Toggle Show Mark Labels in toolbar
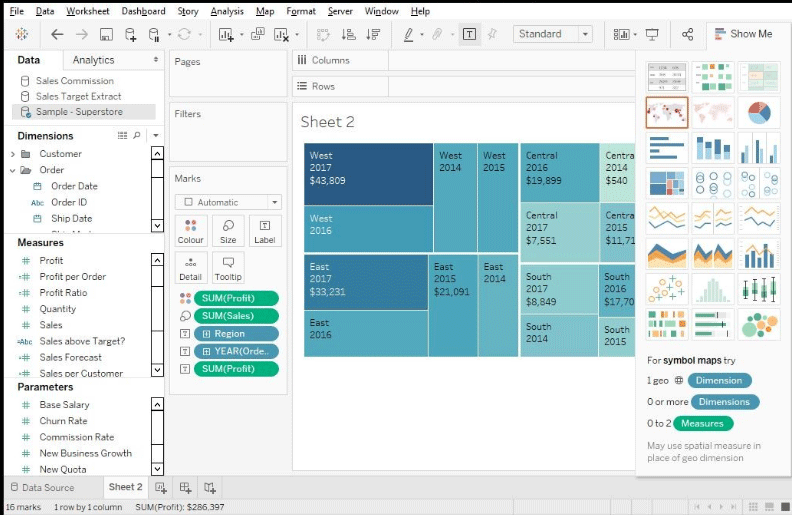 coord(469,34)
